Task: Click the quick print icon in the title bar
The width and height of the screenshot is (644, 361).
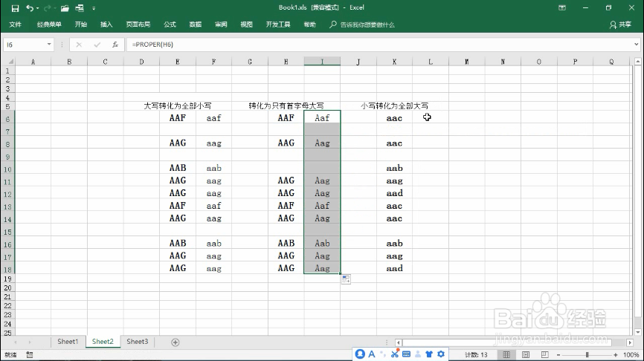Action: [80, 8]
